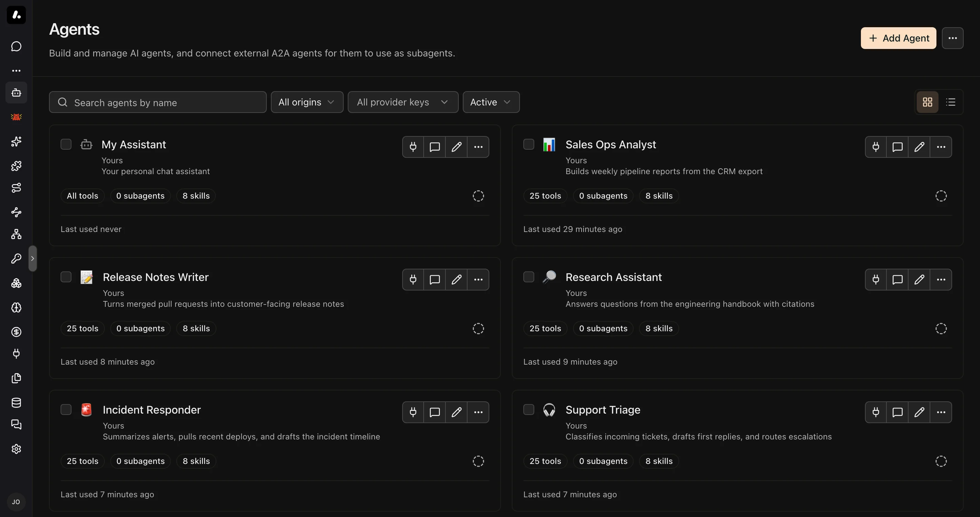980x517 pixels.
Task: Edit the Support Triage agent with pencil
Action: [x=919, y=412]
